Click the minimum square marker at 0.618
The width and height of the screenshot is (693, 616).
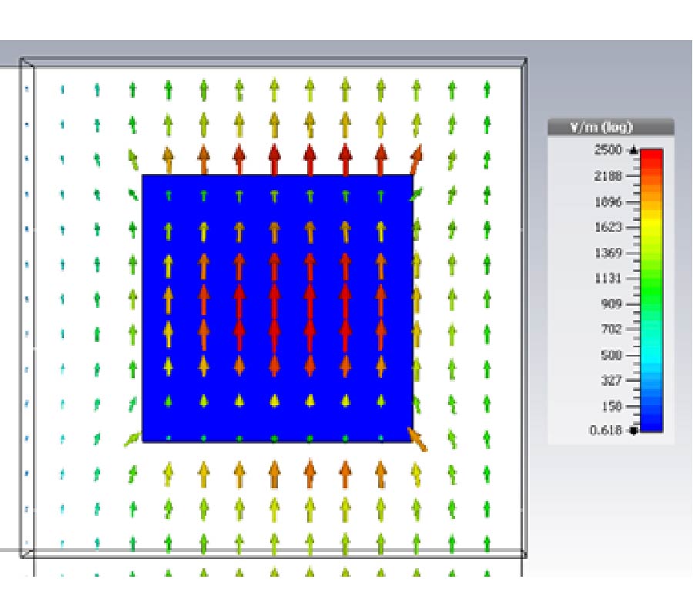tap(634, 430)
